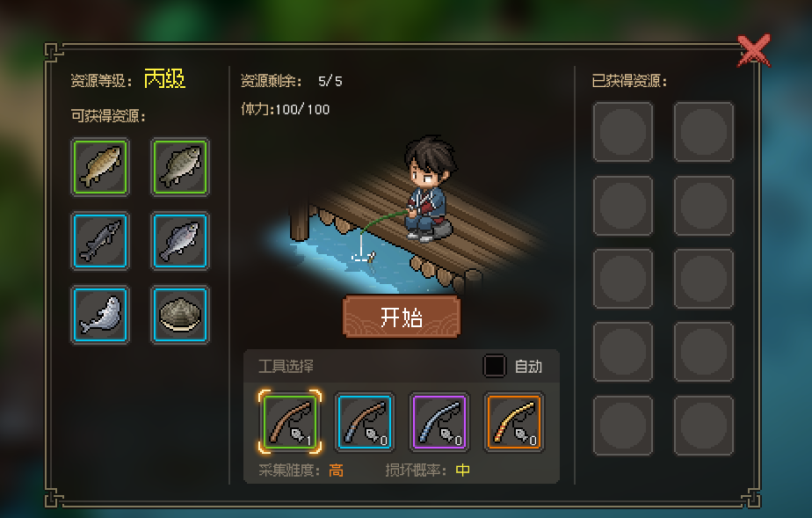The width and height of the screenshot is (812, 518).
Task: Click the slim dark fish with blue border
Action: click(x=100, y=241)
